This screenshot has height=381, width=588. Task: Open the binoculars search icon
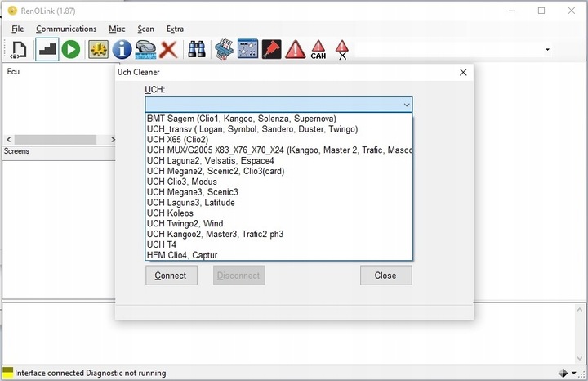(x=197, y=49)
